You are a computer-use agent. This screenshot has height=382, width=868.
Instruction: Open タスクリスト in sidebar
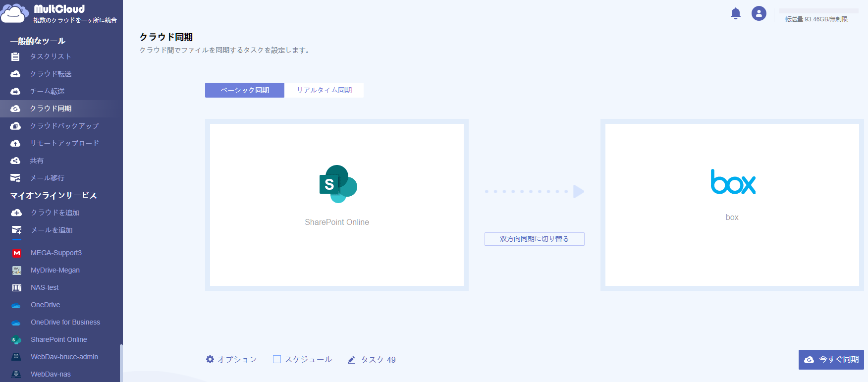pyautogui.click(x=51, y=56)
